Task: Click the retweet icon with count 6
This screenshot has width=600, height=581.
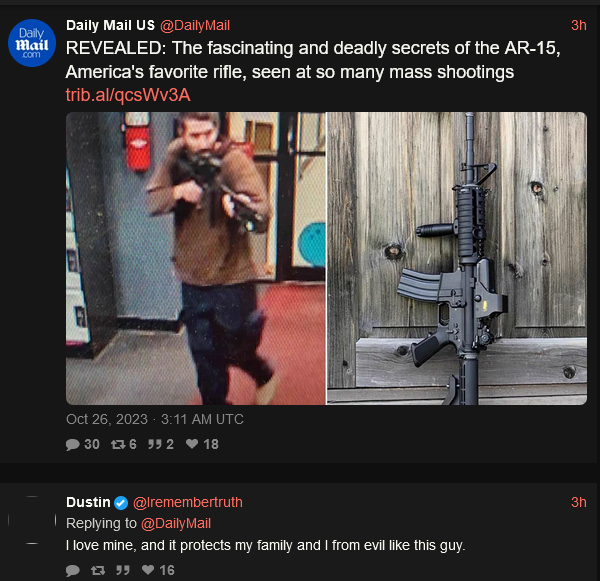Action: coord(118,444)
